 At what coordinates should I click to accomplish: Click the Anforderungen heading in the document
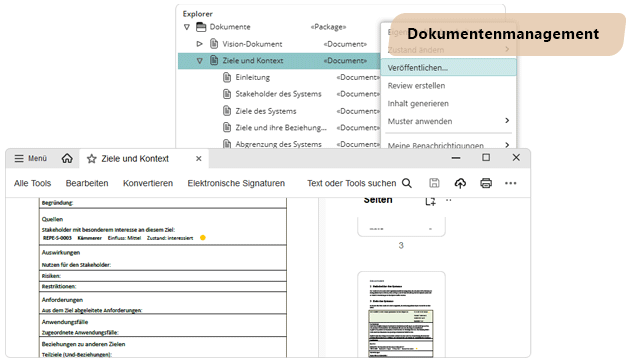pos(62,300)
